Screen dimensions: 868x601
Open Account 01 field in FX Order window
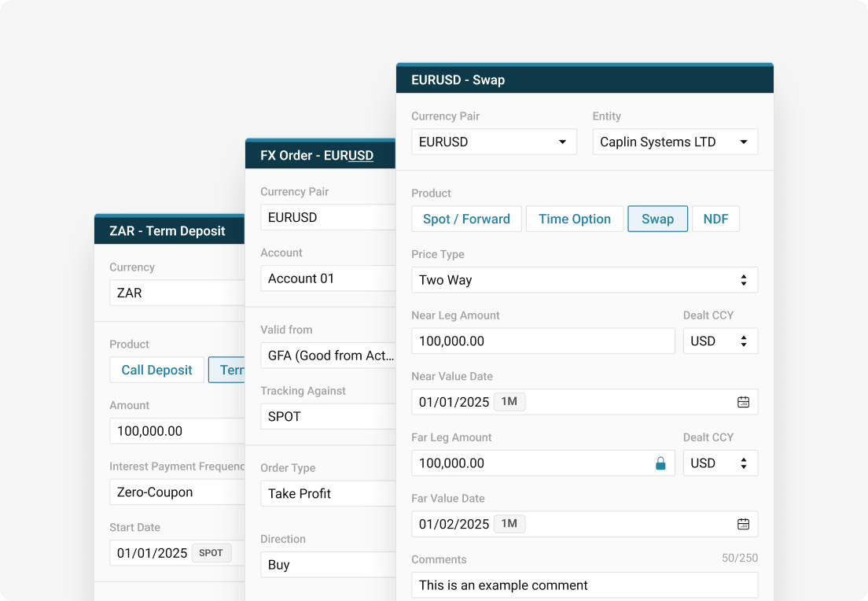pos(328,278)
